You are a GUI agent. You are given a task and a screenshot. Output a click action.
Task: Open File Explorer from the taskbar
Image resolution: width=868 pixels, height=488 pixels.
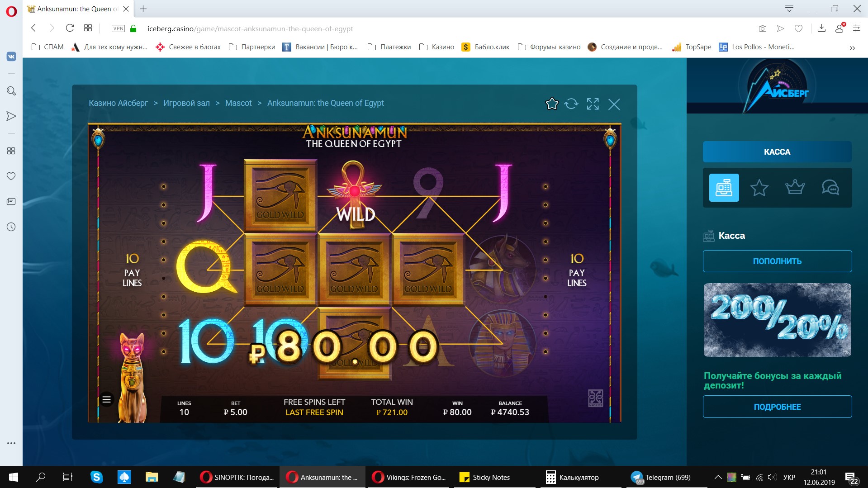pos(152,477)
